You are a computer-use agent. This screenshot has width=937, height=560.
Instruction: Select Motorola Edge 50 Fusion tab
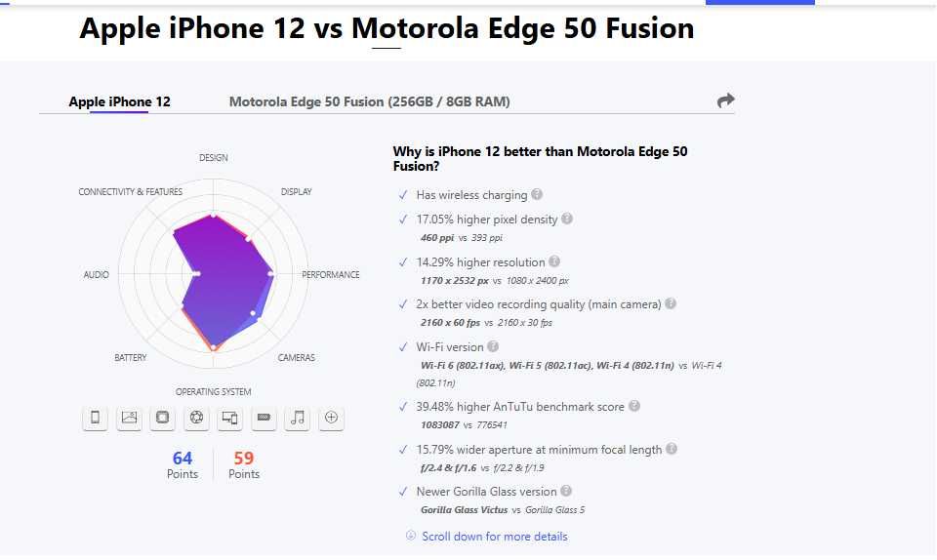(369, 101)
